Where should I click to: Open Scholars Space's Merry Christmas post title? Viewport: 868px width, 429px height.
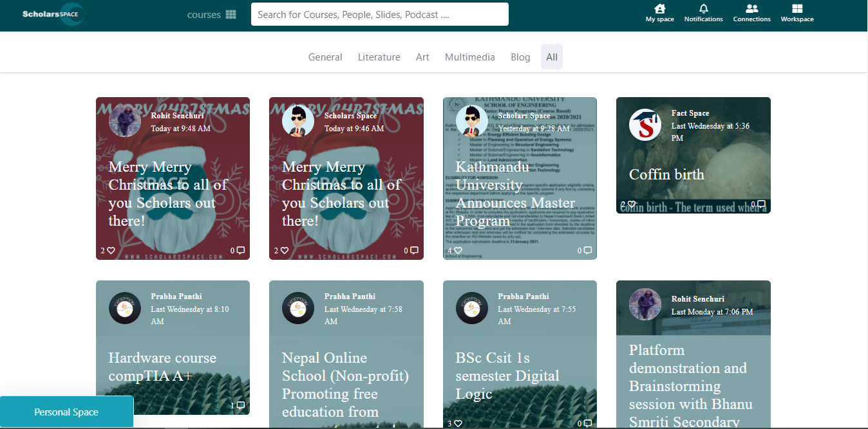[x=341, y=194]
